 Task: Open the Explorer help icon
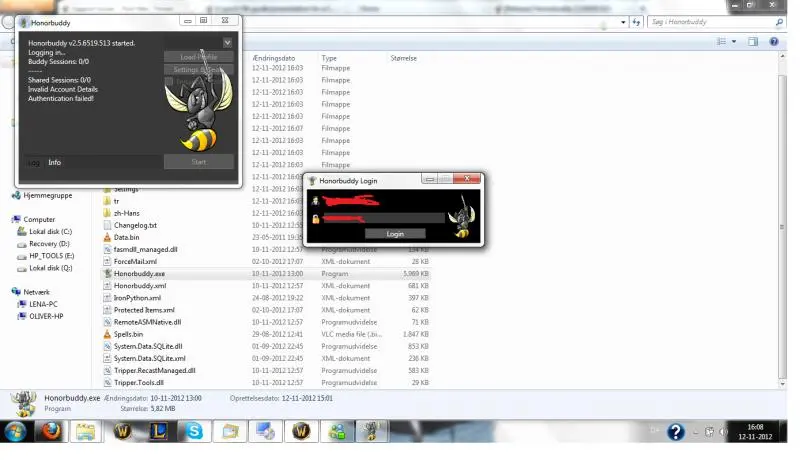coord(774,41)
